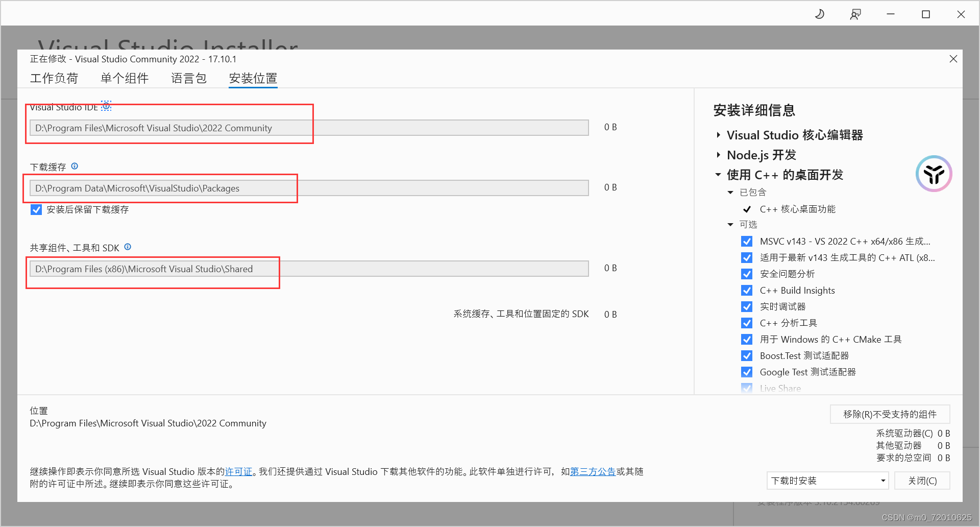Switch to the 单个组件 tab
This screenshot has height=527, width=980.
click(125, 78)
